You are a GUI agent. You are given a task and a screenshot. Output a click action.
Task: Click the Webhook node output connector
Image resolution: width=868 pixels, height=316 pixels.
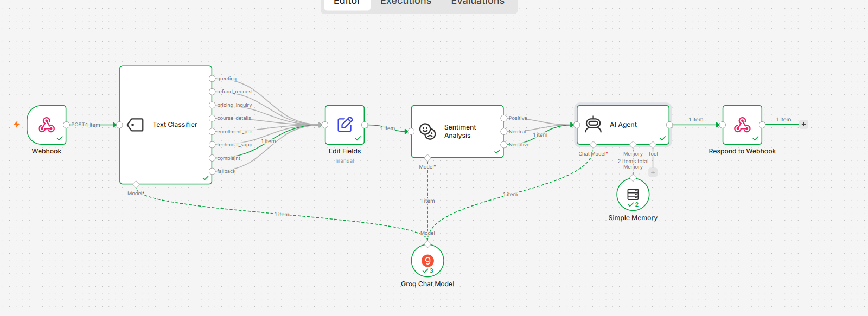tap(66, 125)
